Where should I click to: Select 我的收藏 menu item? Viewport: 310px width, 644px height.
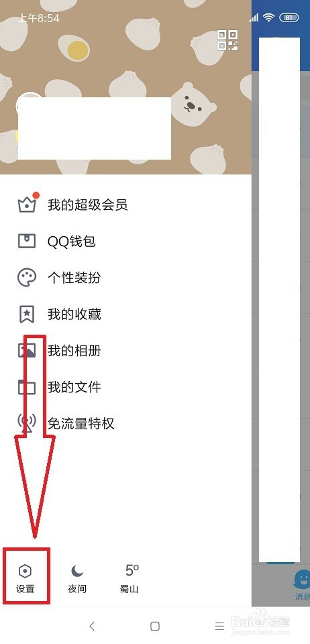[74, 314]
